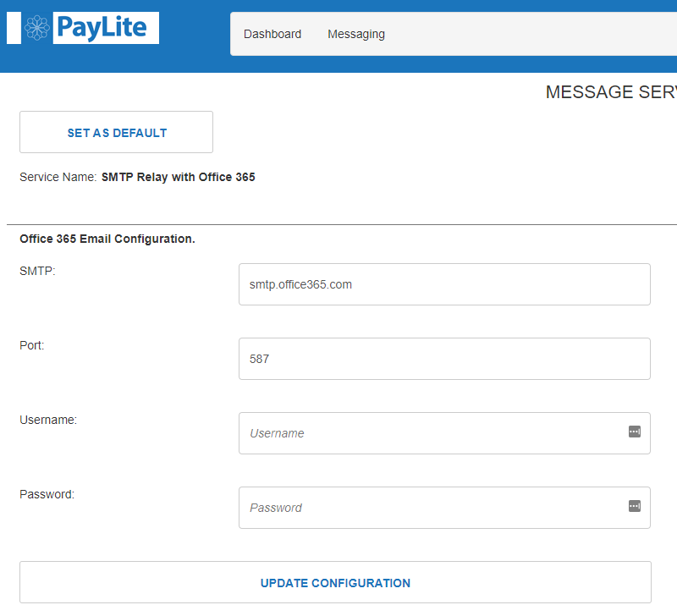Open the input options icon in the Username field
Viewport: 677px width, 616px height.
pos(635,432)
